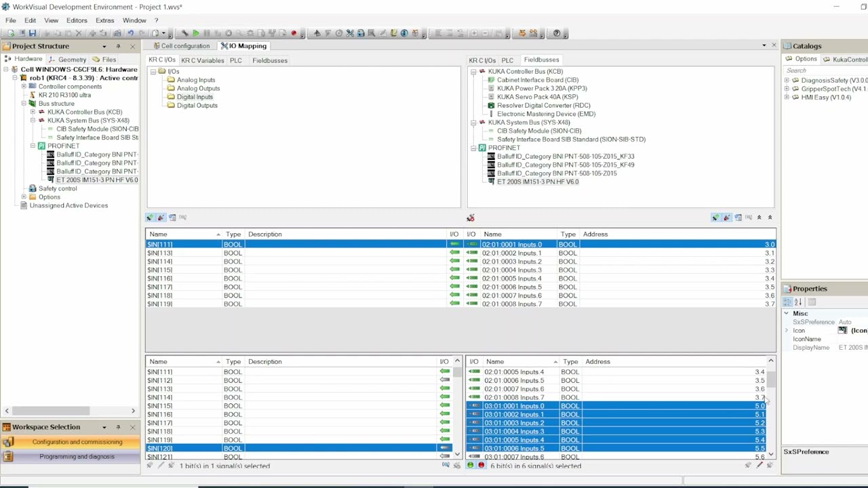
Task: Click the categorized sort icon in Properties
Action: (x=787, y=302)
